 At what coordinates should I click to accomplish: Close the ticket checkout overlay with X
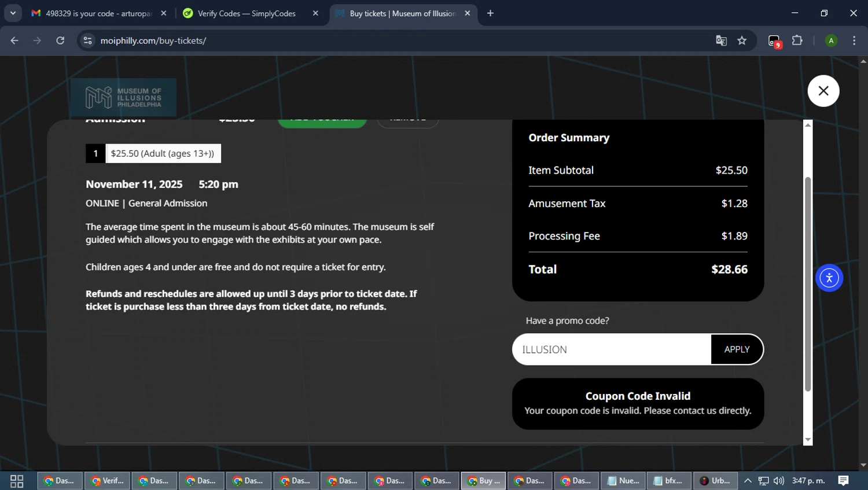(823, 91)
